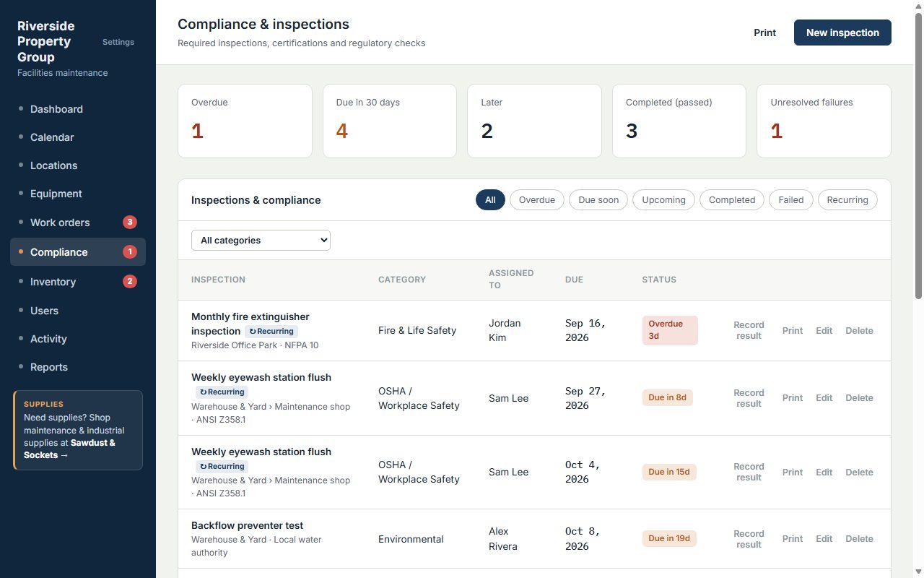Viewport: 924px width, 578px height.
Task: Open Settings next to the company name
Action: tap(118, 42)
